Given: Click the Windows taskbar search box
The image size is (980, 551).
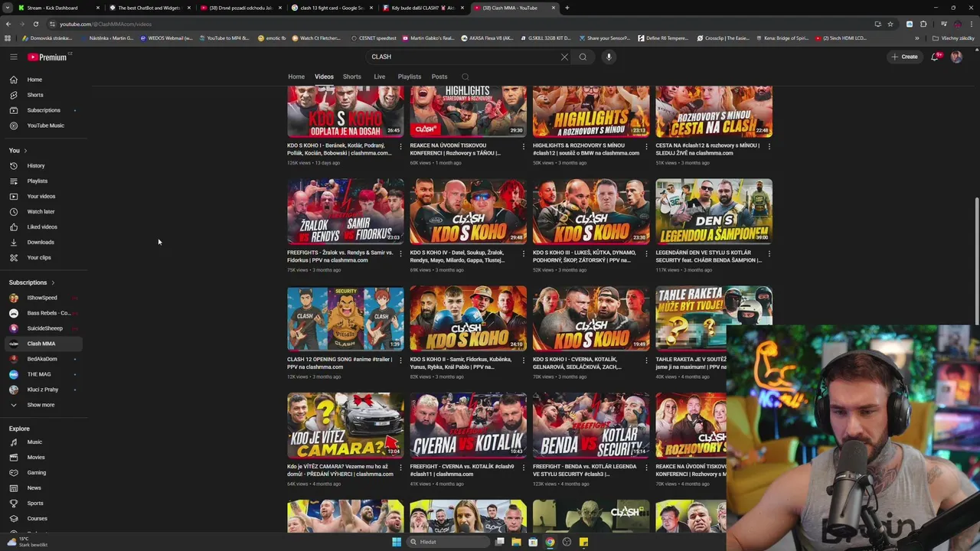Looking at the screenshot, I should point(447,542).
